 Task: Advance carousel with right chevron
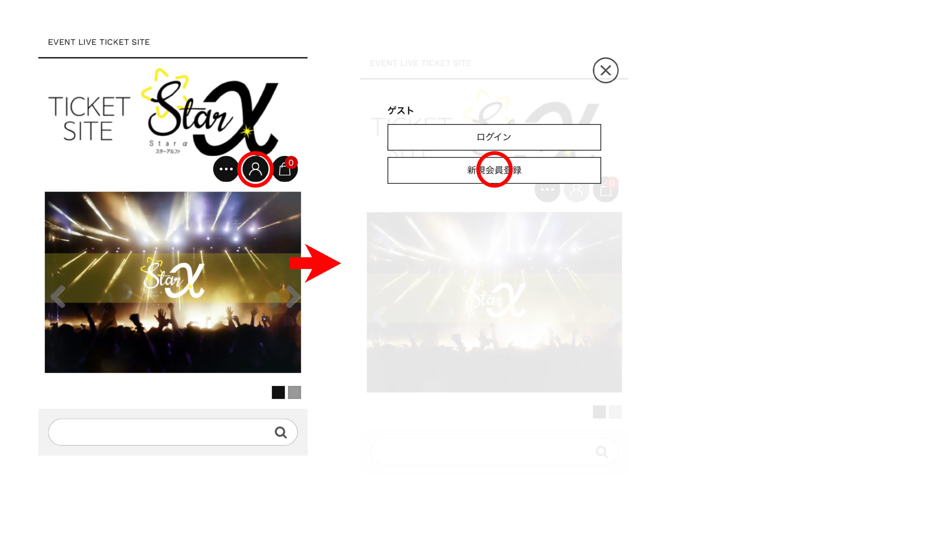pos(293,297)
